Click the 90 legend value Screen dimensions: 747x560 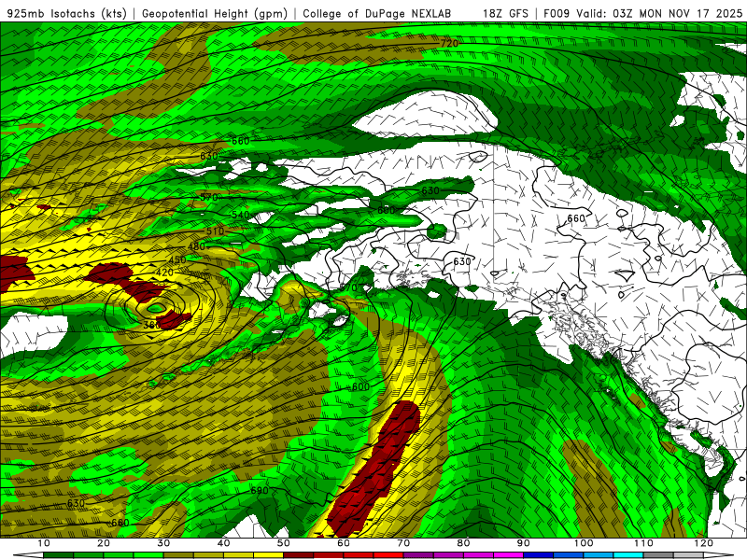pyautogui.click(x=524, y=543)
